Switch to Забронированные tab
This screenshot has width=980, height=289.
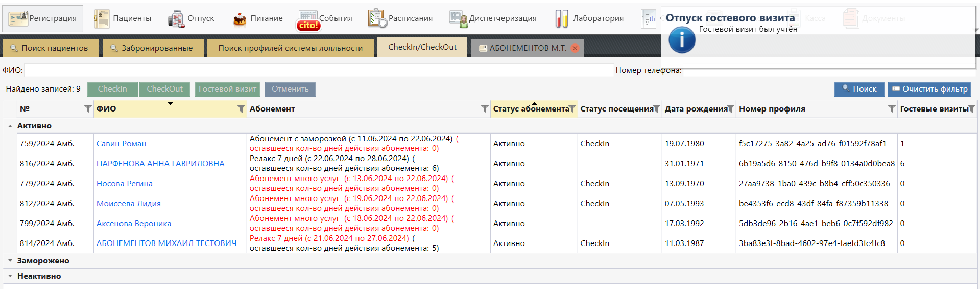point(152,48)
